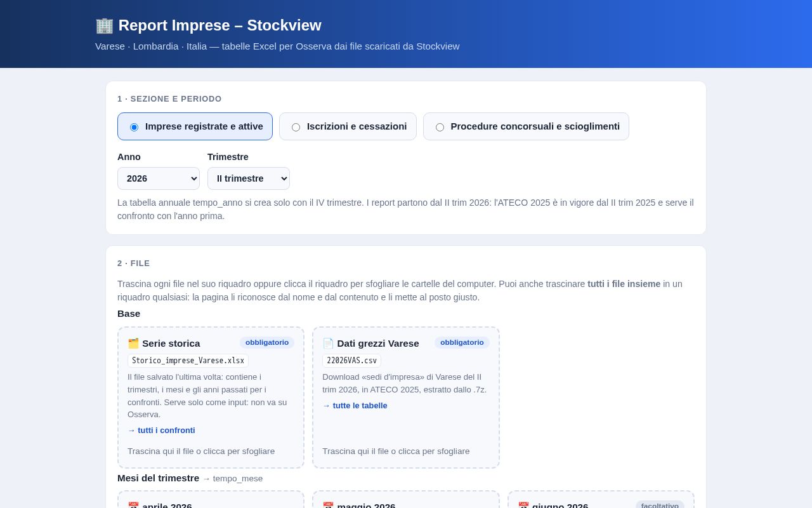812x508 pixels.
Task: Click the 'tempo_mese' label text
Action: (x=238, y=479)
